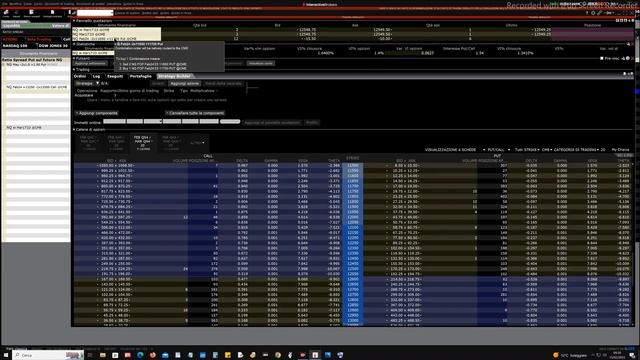
Task: Click the 12000 strike cell
Action: (353, 217)
